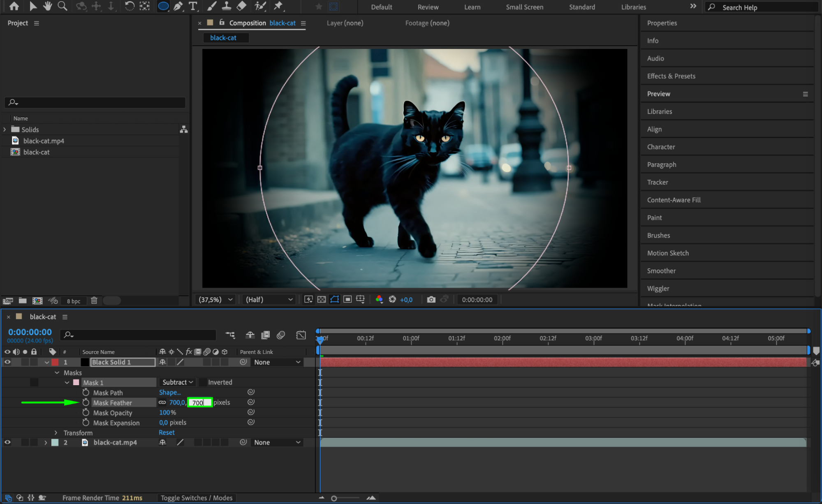Click the Take Snapshot camera icon
The width and height of the screenshot is (822, 504).
431,299
